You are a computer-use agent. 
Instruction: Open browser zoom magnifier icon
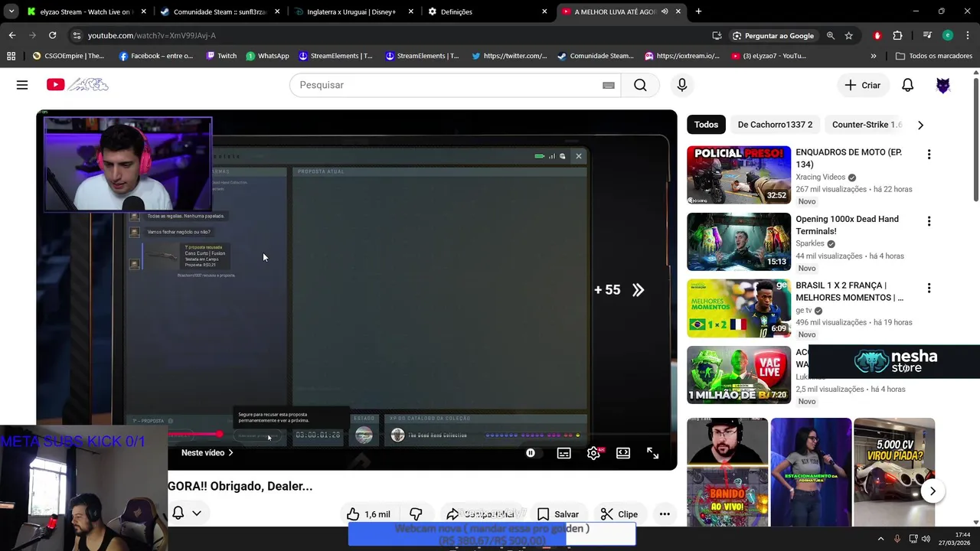[x=830, y=35]
